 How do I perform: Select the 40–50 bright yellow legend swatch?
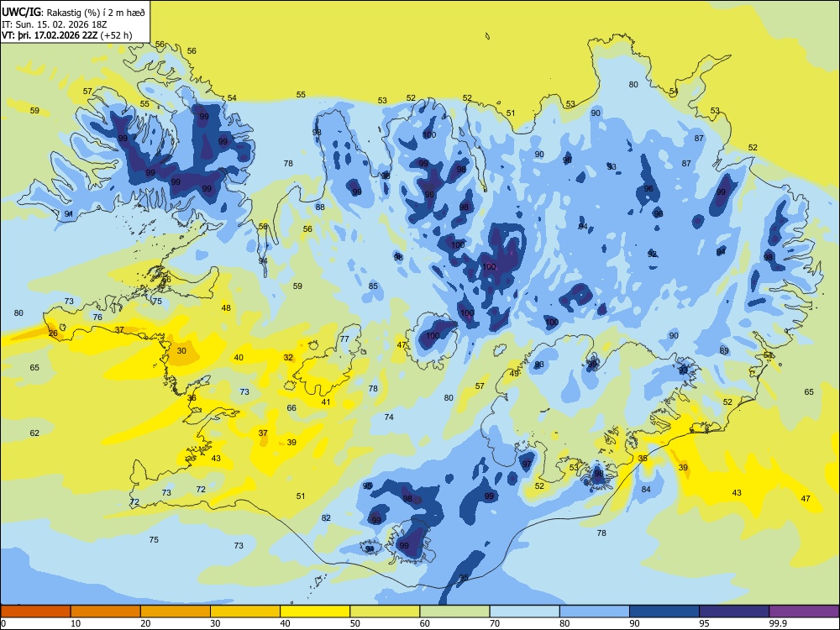tap(315, 612)
